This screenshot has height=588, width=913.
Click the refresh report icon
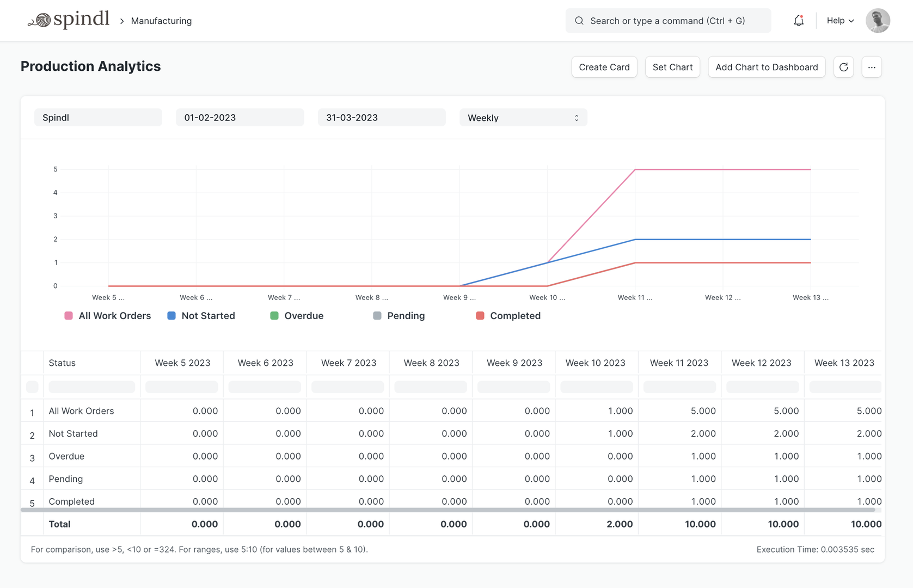tap(843, 67)
